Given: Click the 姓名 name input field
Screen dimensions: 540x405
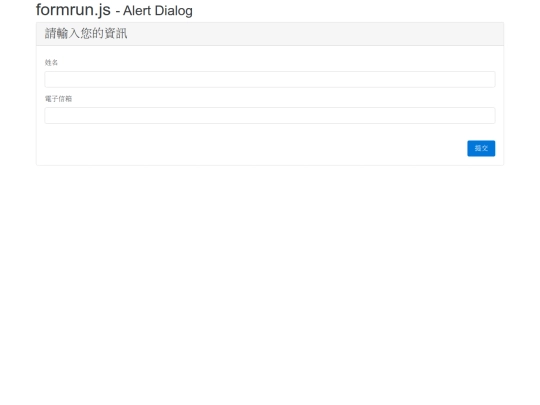Looking at the screenshot, I should click(x=270, y=79).
